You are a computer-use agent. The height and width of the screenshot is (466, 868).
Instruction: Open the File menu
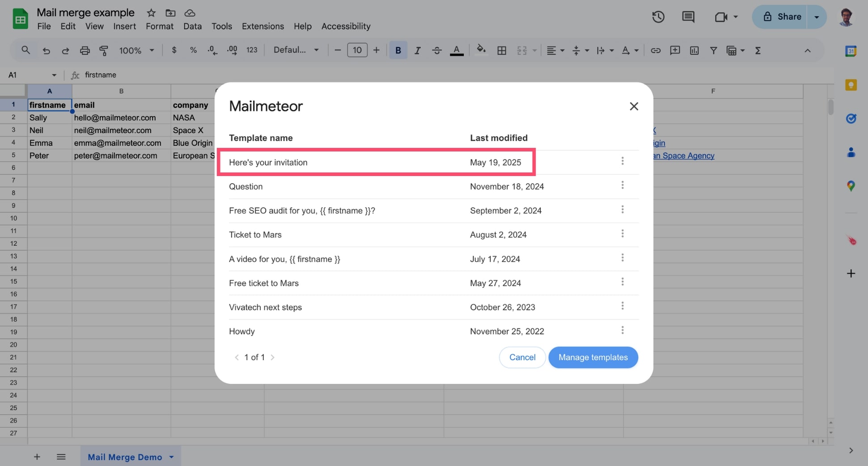click(44, 26)
